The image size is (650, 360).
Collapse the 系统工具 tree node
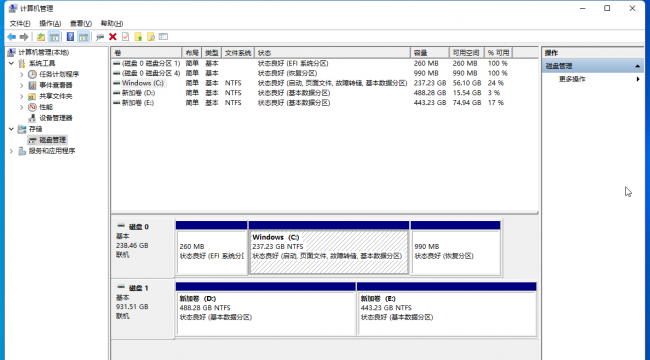coord(11,63)
